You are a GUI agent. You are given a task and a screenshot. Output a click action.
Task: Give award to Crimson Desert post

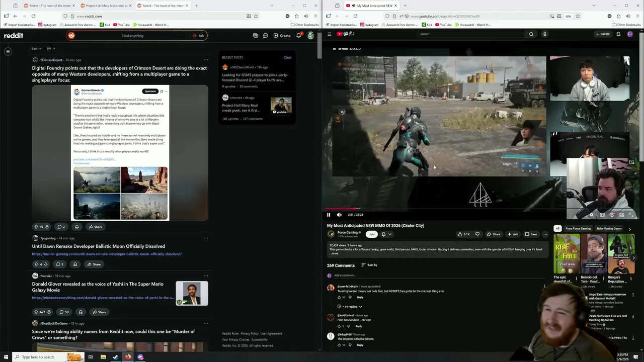(77, 227)
